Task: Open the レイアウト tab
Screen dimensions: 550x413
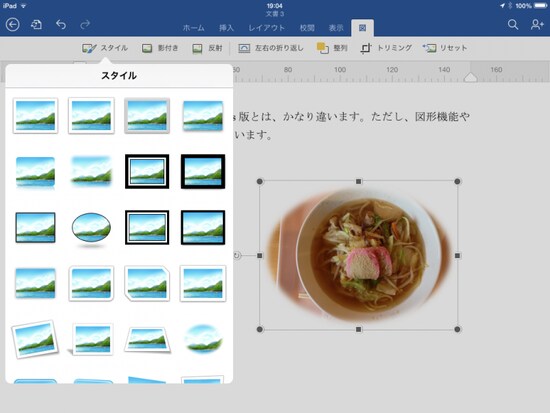Action: tap(267, 28)
